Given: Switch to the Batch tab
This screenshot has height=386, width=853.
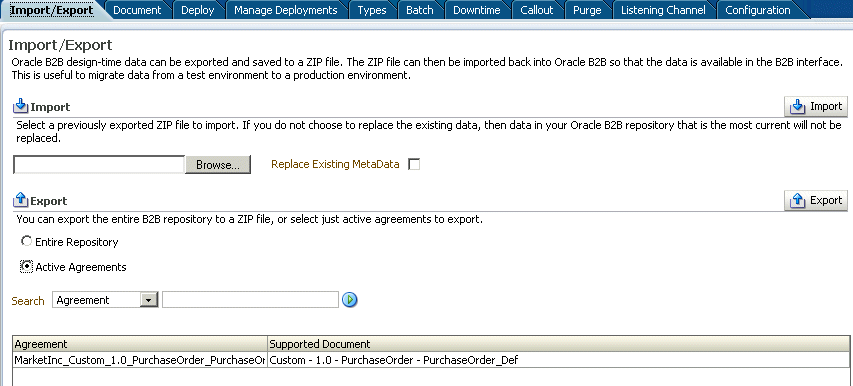Looking at the screenshot, I should [420, 10].
